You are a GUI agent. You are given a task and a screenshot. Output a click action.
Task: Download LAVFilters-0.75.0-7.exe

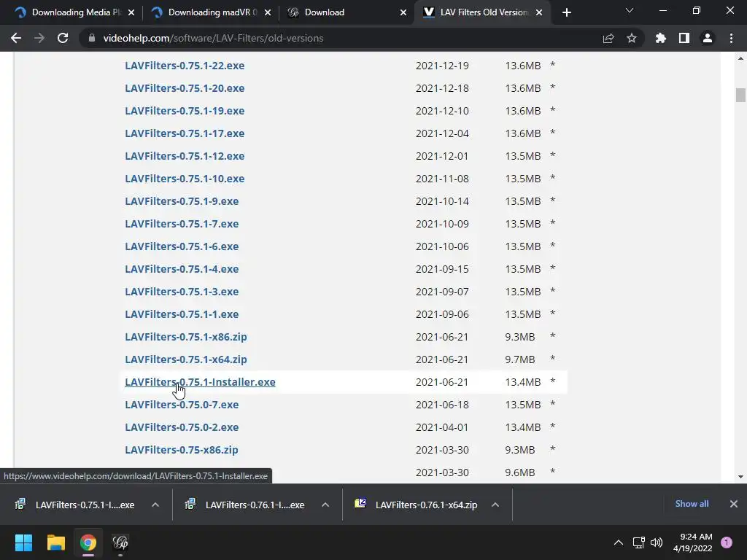(182, 405)
